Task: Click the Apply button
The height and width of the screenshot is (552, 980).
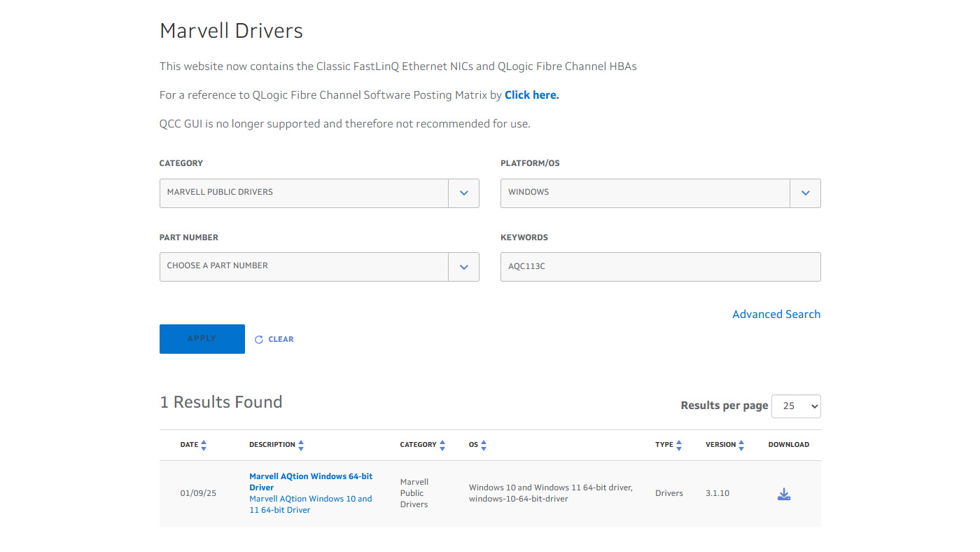Action: point(202,338)
